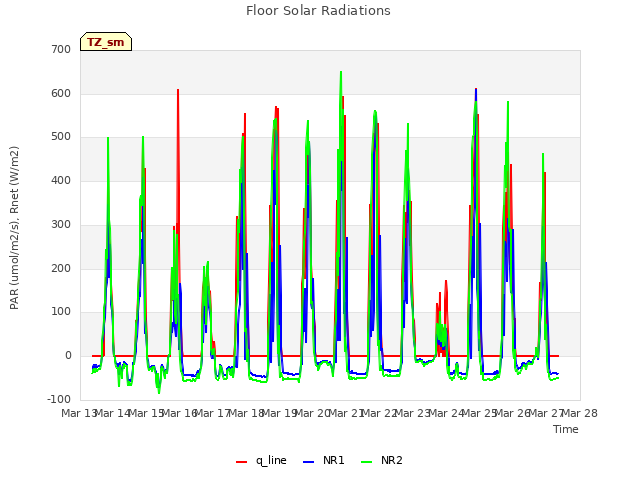Image resolution: width=640 pixels, height=480 pixels.
Task: Click the y-axis label PAR Rnet
Action: [x=14, y=227]
